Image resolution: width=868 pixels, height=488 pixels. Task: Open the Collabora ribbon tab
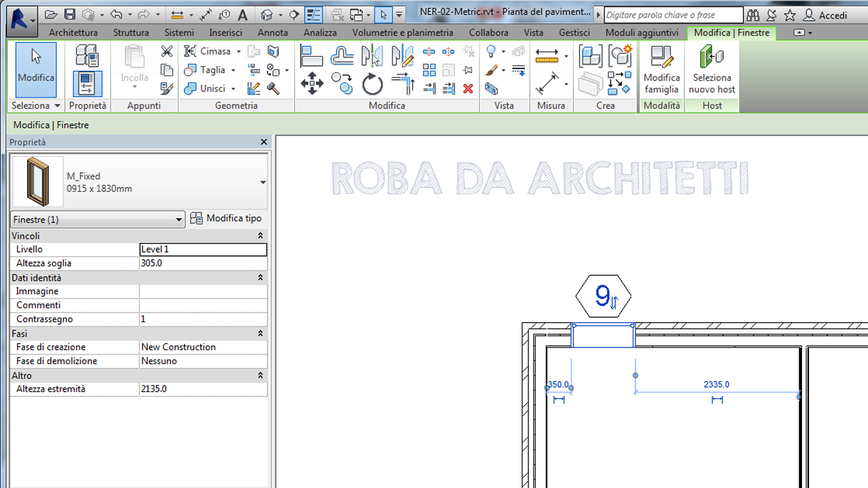coord(489,32)
